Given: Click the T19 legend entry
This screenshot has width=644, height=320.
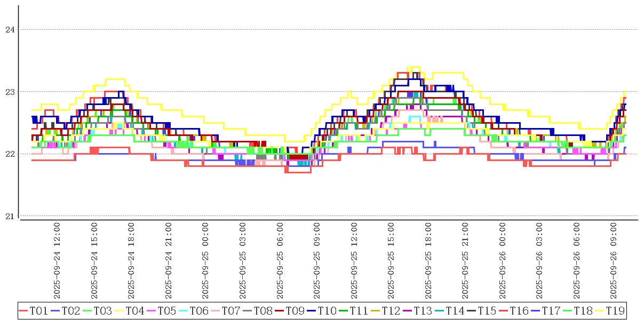Looking at the screenshot, I should (615, 310).
